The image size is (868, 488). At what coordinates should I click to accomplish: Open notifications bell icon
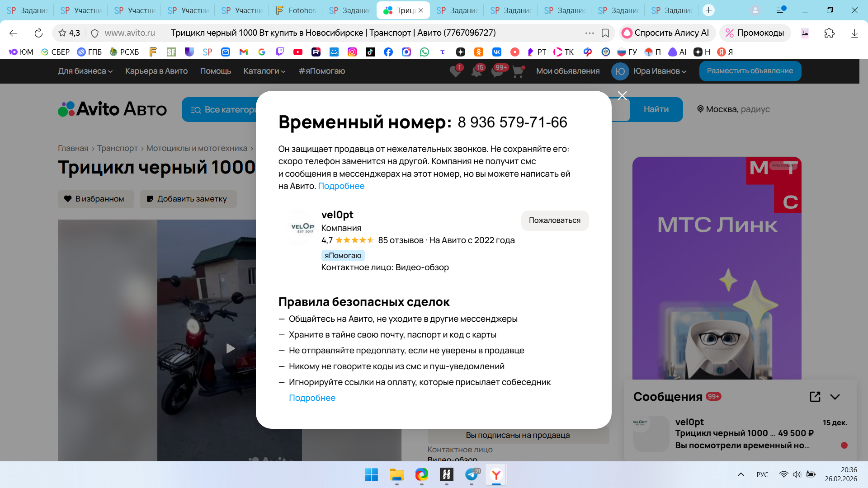click(476, 71)
